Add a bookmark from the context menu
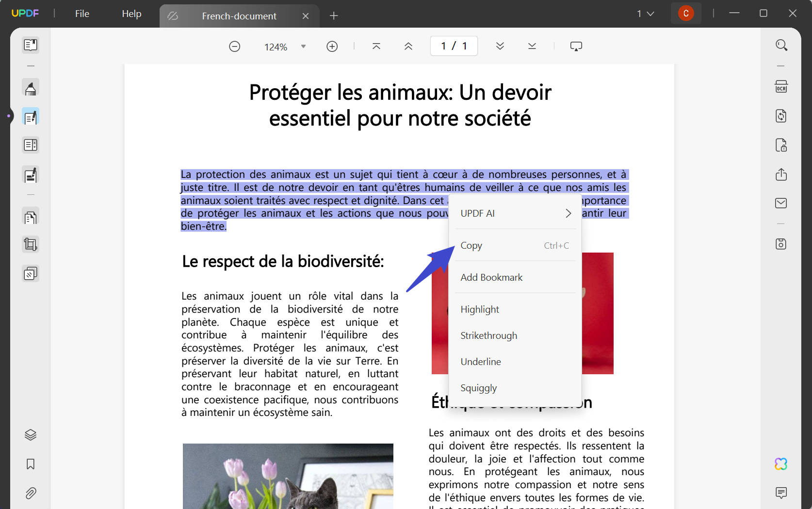This screenshot has width=812, height=509. [x=491, y=277]
